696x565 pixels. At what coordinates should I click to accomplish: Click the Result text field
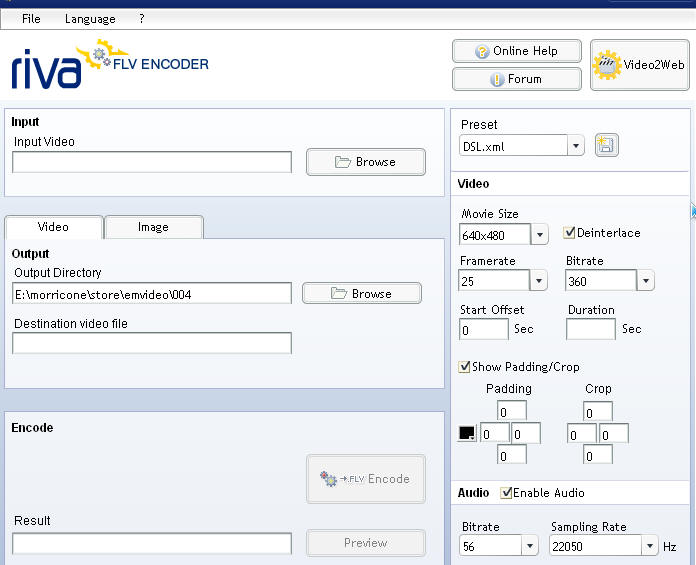point(152,544)
